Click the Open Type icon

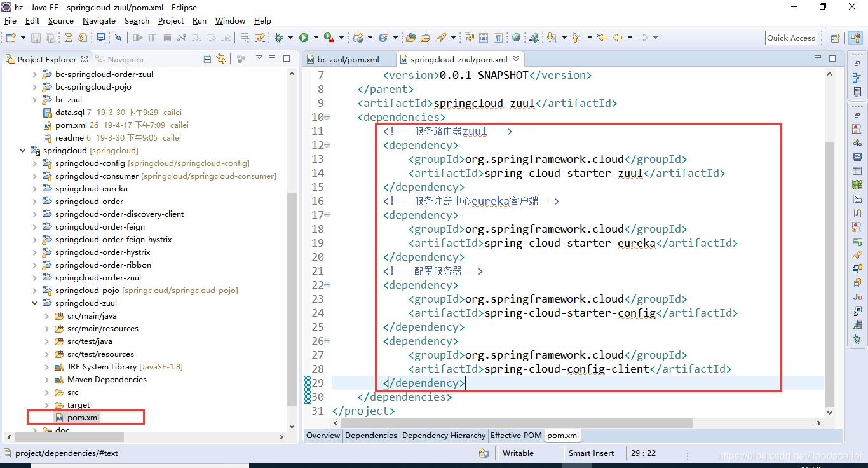(x=410, y=38)
